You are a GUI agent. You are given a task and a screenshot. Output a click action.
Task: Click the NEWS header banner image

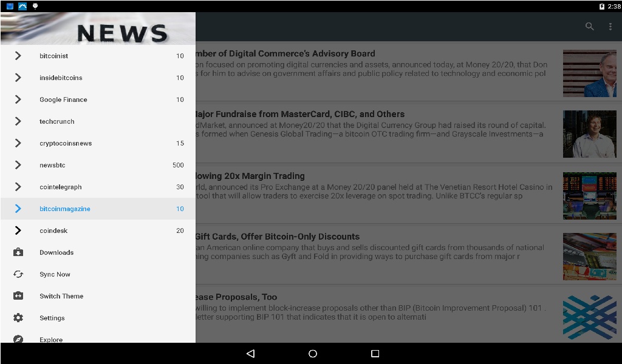click(x=98, y=29)
